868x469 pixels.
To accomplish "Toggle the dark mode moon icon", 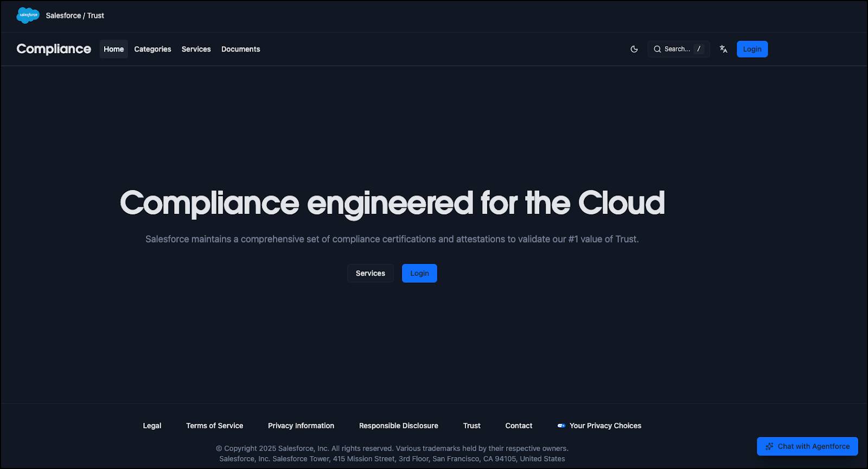I will point(634,49).
